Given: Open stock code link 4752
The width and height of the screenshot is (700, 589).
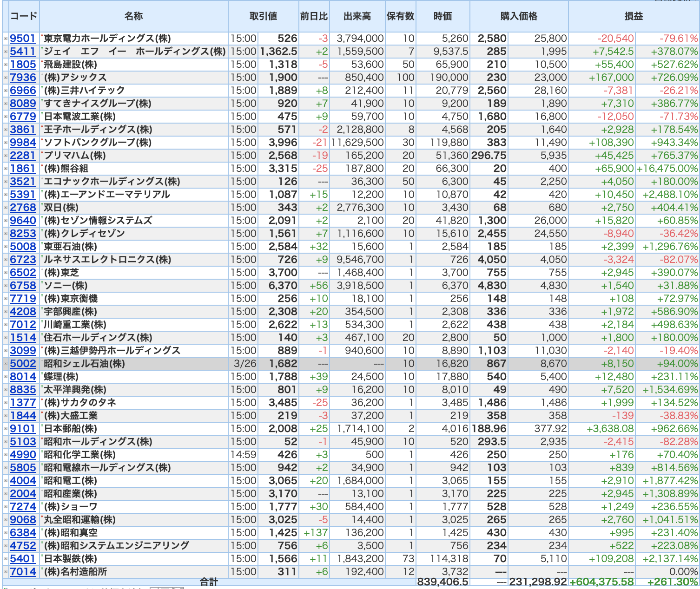Looking at the screenshot, I should (x=23, y=546).
